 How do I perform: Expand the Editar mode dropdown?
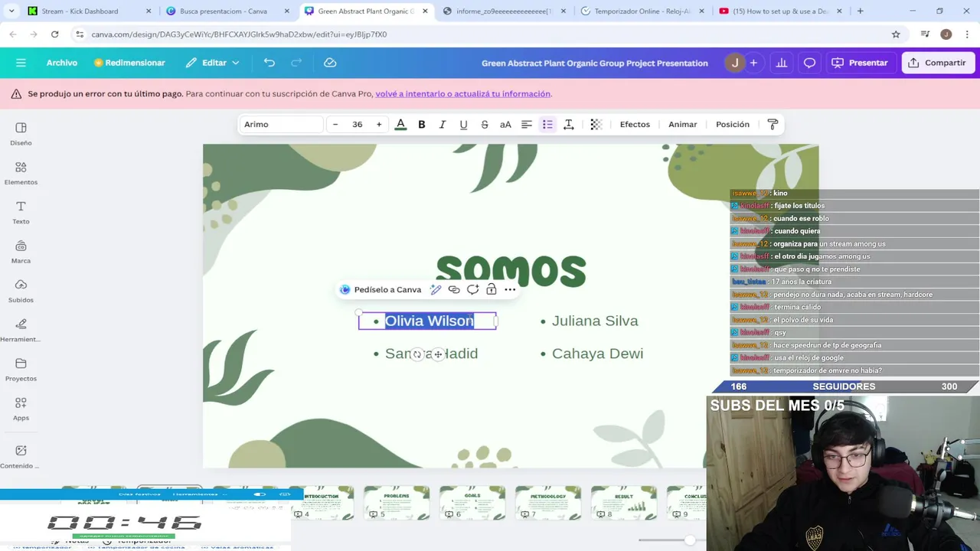[x=213, y=63]
